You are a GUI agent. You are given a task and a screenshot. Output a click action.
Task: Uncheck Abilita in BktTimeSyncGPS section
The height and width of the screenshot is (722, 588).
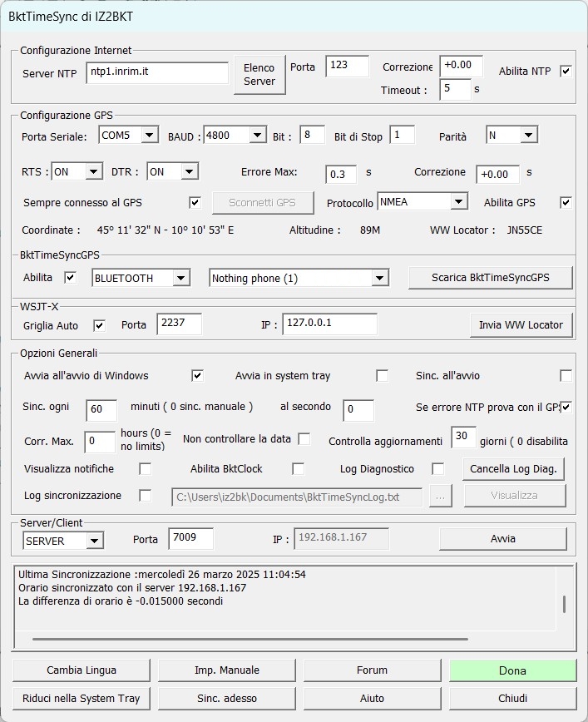click(70, 278)
